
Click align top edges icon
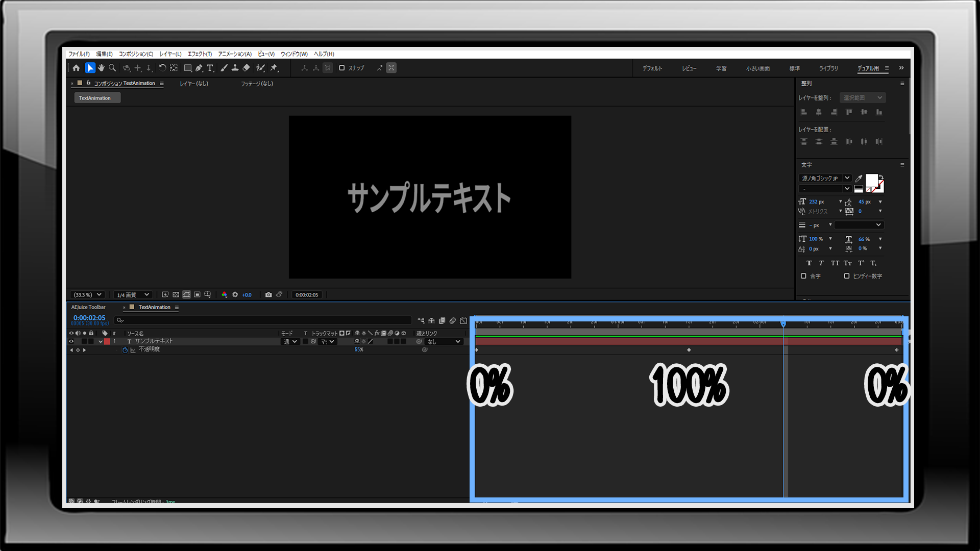[849, 112]
